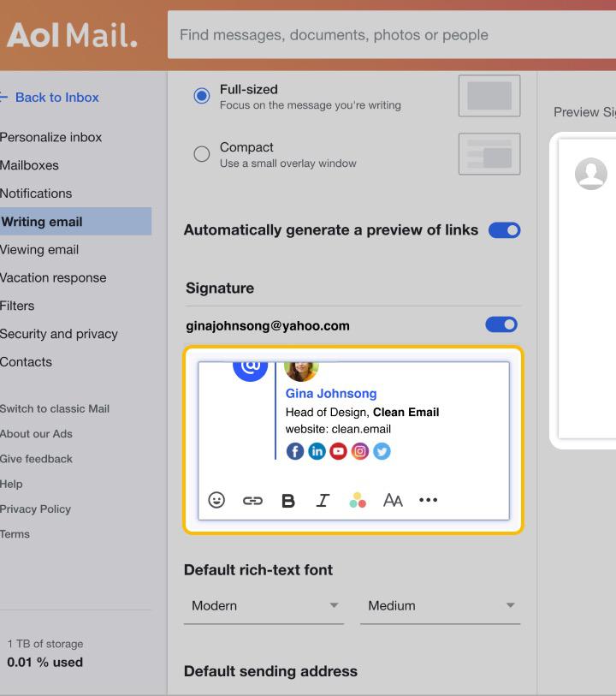This screenshot has width=616, height=696.
Task: Click the avatar placeholder in signature preview
Action: pyautogui.click(x=590, y=174)
